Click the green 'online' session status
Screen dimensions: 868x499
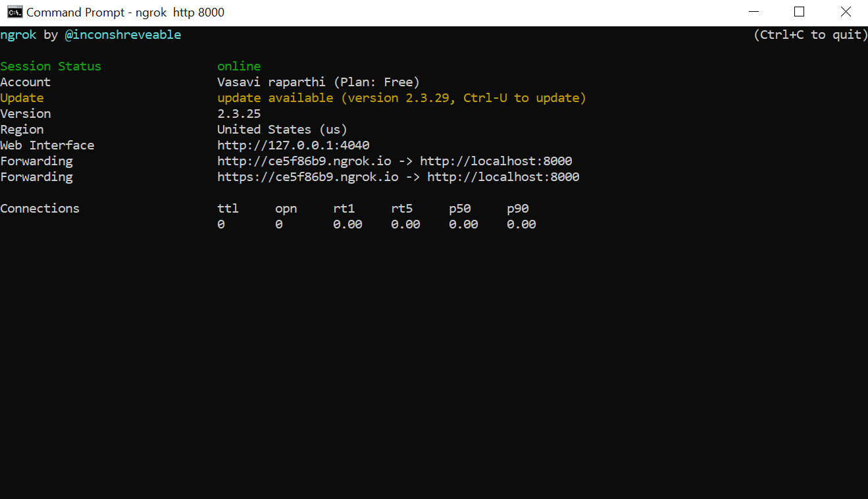coord(239,66)
